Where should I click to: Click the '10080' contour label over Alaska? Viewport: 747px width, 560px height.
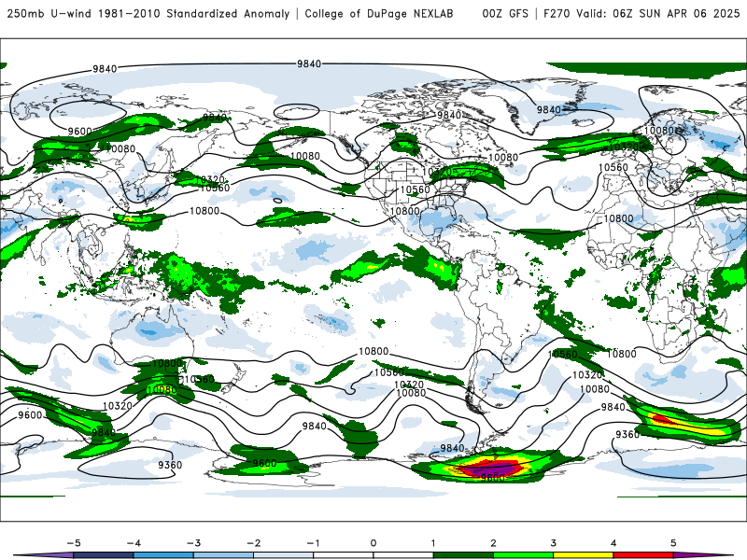click(305, 156)
